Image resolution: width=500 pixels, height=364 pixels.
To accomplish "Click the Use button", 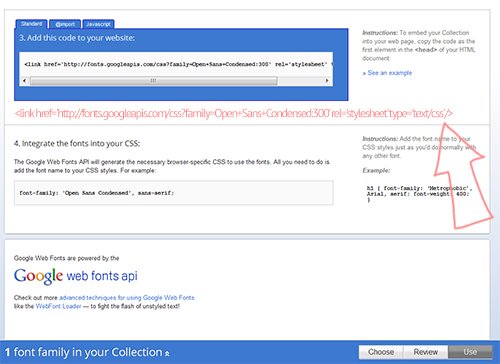I will [x=470, y=352].
